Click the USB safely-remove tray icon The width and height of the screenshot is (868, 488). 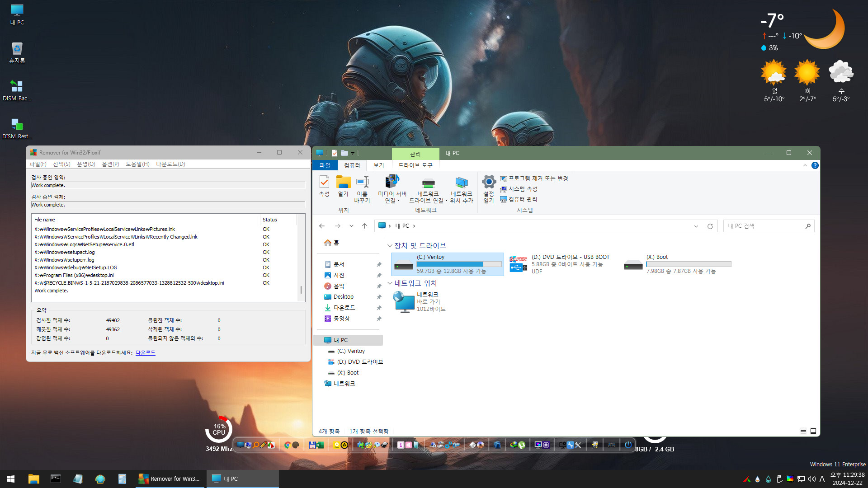pos(779,479)
